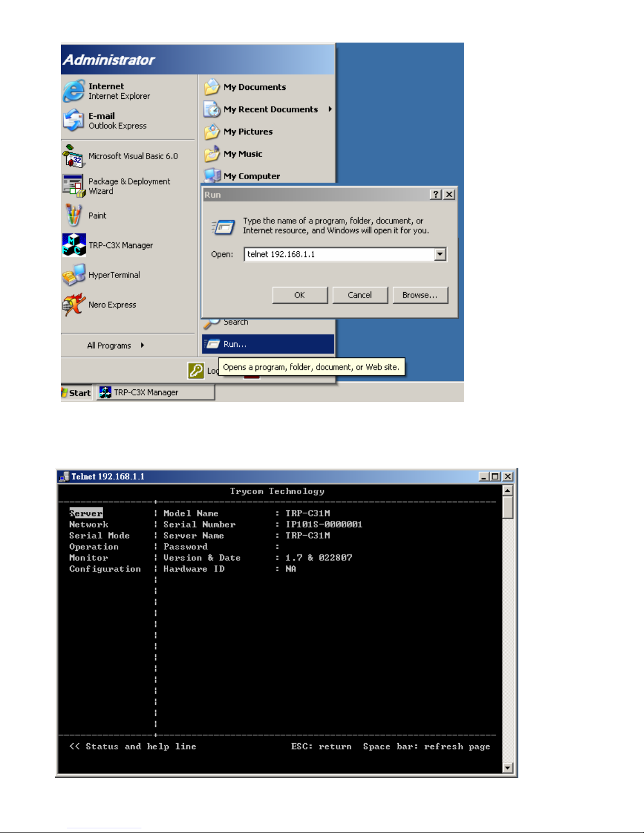Click the Serial Number label in Telnet

[x=199, y=525]
